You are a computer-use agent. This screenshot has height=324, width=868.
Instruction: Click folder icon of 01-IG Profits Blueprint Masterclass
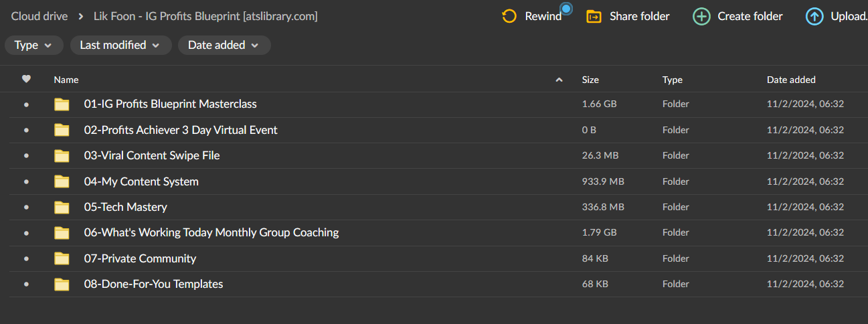point(62,104)
